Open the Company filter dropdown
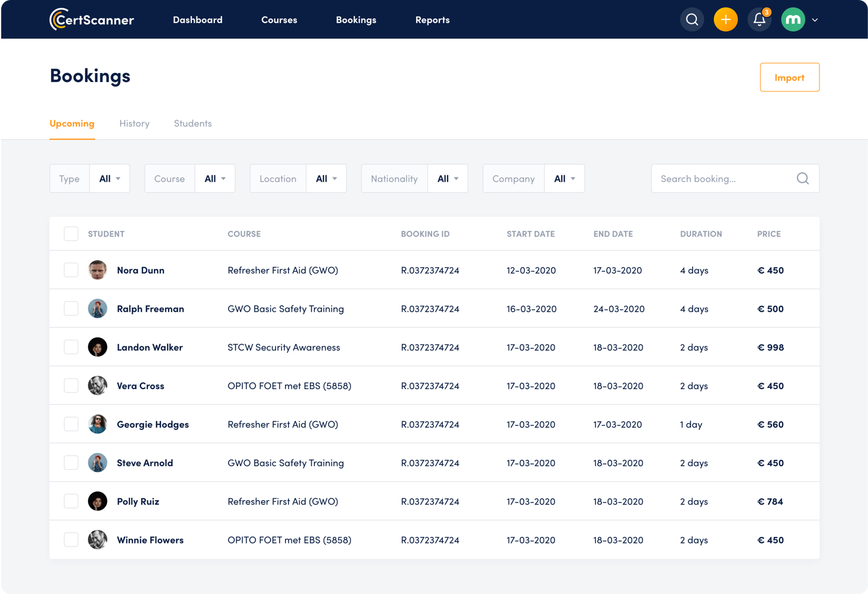Screen dimensions: 868x594 (564, 178)
